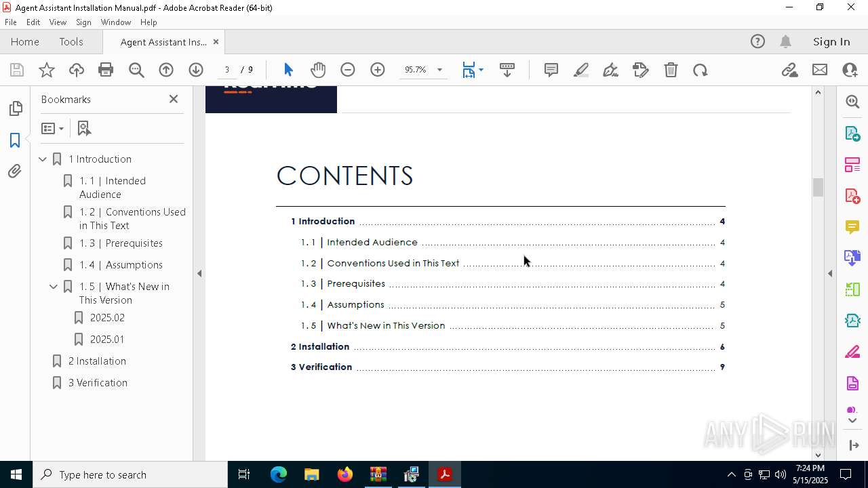Toggle the Bookmarks panel icon in left rail
This screenshot has width=868, height=488.
[x=15, y=140]
